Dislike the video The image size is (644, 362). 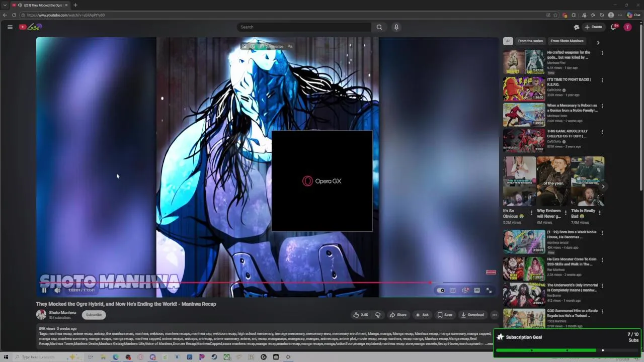pyautogui.click(x=378, y=315)
